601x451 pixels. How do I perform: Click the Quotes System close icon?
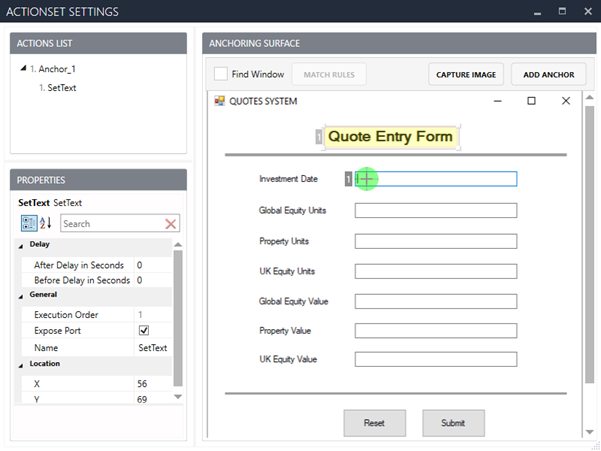pos(566,101)
